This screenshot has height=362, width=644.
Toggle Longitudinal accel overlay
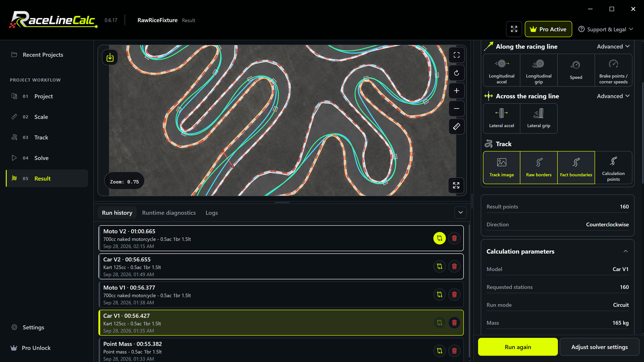[x=501, y=70]
